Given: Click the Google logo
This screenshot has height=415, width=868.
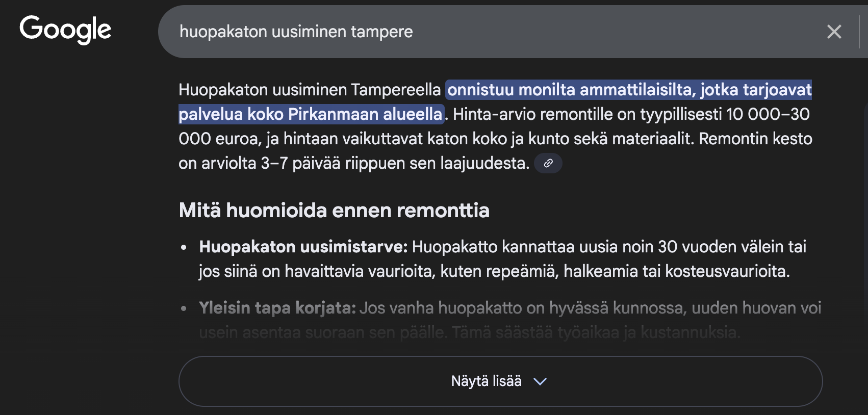Looking at the screenshot, I should 65,29.
